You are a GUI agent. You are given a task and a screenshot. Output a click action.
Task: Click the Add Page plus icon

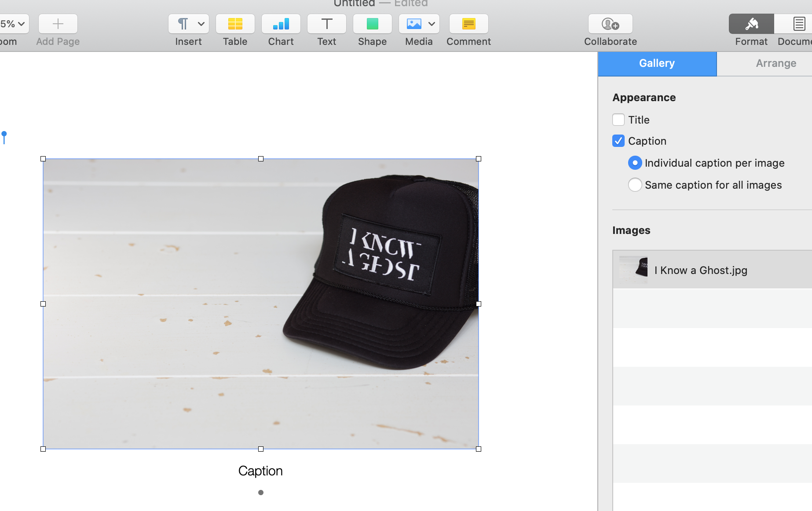pyautogui.click(x=58, y=24)
